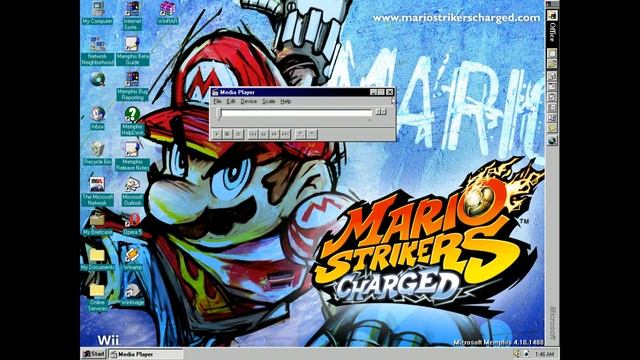Open the Inbox desktop icon
Viewport: 640px width, 360px height.
(98, 118)
